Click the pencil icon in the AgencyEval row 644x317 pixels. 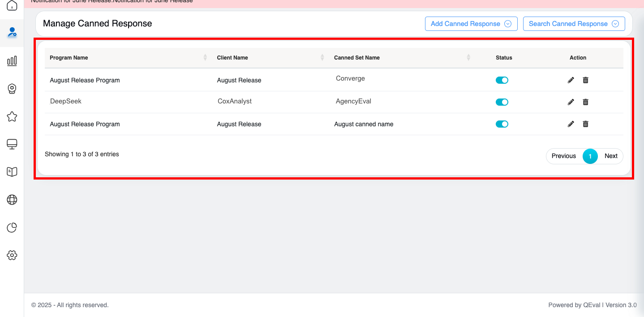(571, 102)
